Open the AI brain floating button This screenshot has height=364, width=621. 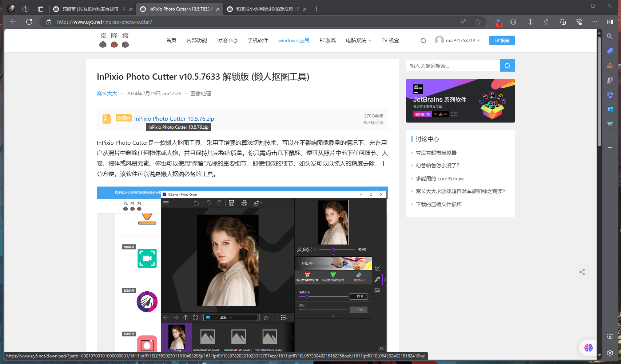point(588,347)
